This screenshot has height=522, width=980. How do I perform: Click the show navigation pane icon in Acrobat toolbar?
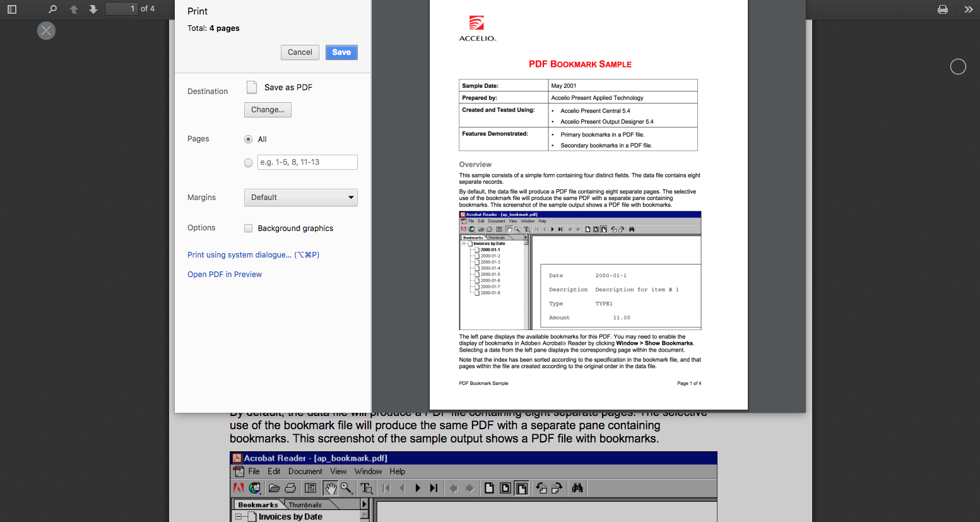point(310,488)
